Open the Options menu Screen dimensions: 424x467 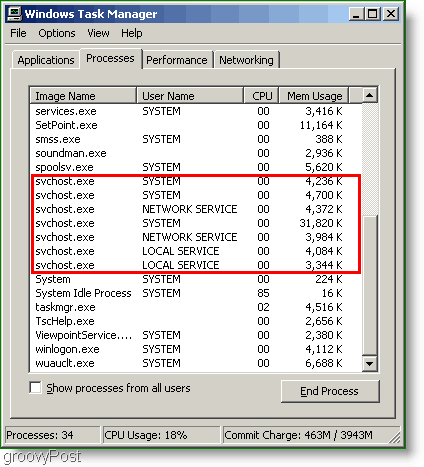(x=57, y=33)
